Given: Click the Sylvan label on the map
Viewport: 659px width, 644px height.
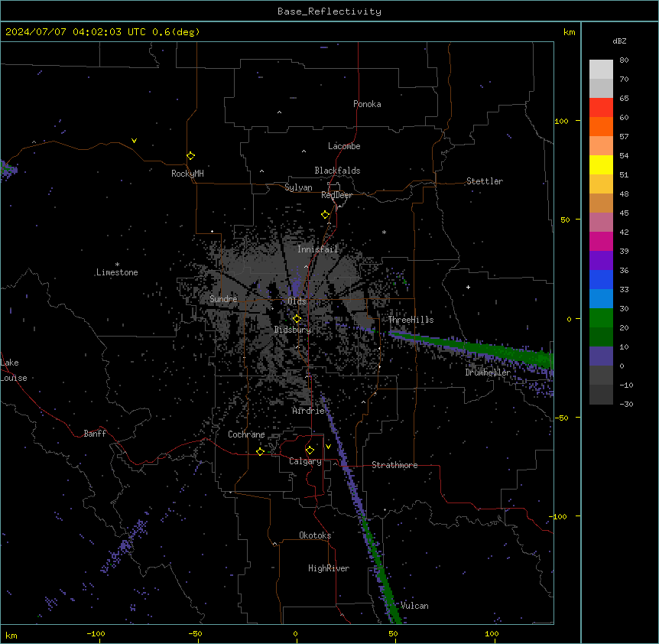Looking at the screenshot, I should point(298,187).
